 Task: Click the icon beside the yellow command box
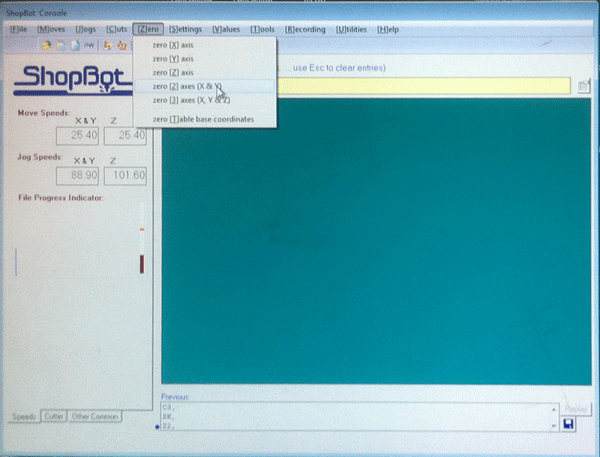(x=583, y=86)
